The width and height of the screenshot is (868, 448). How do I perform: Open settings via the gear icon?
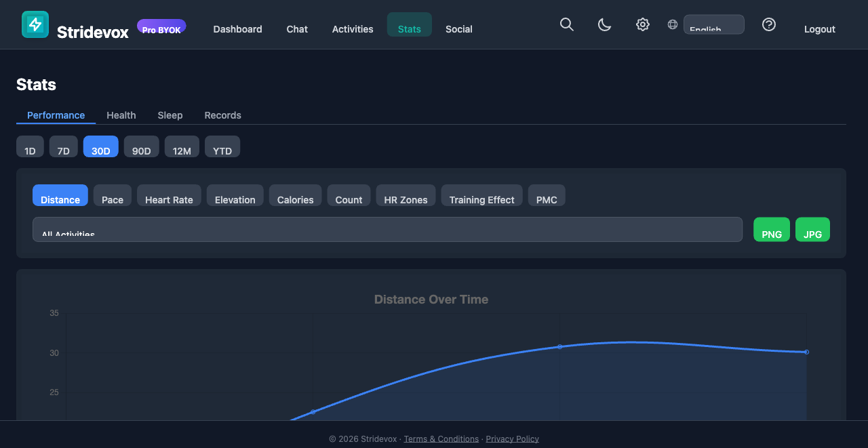coord(642,24)
